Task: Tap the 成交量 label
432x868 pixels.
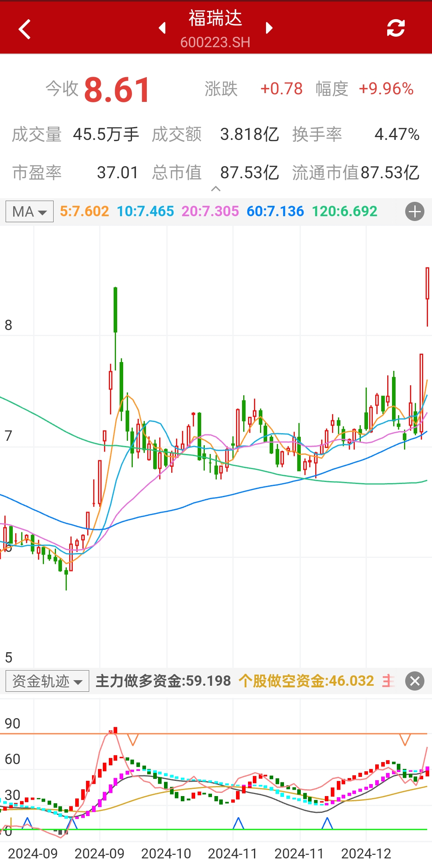Action: coord(37,134)
